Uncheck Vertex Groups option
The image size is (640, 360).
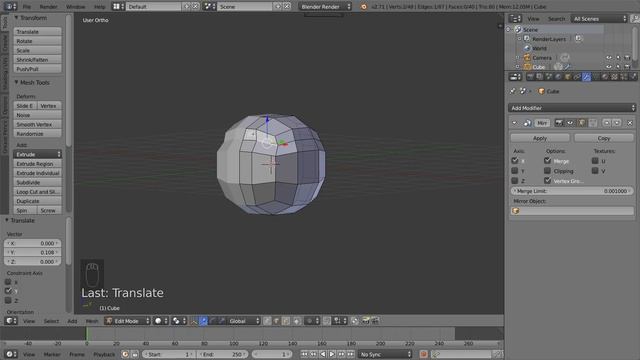(x=548, y=180)
